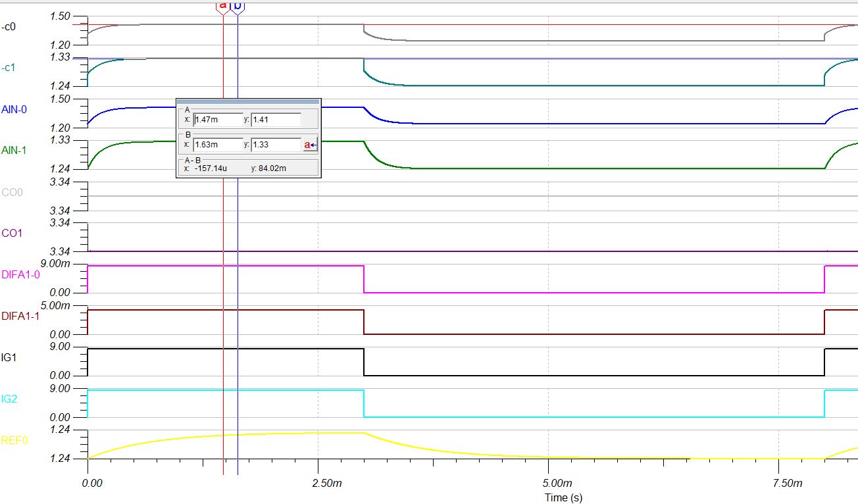Viewport: 858px width, 504px height.
Task: Click the 7.50m time axis label
Action: (x=788, y=483)
